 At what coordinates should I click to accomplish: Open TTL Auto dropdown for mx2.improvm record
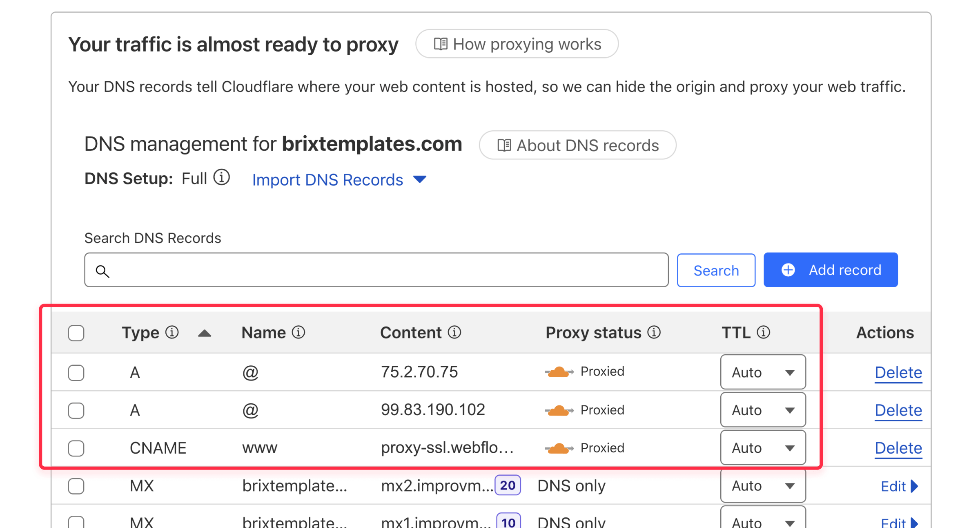pyautogui.click(x=763, y=485)
